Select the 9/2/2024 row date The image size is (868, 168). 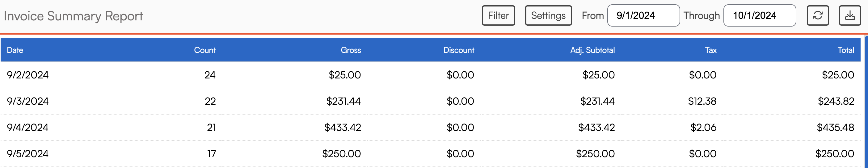tap(27, 75)
